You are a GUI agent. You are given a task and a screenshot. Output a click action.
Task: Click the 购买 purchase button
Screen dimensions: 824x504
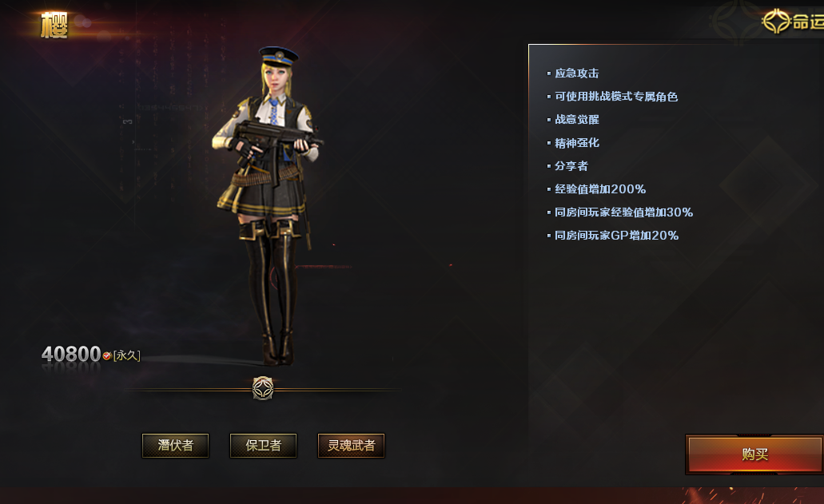754,454
